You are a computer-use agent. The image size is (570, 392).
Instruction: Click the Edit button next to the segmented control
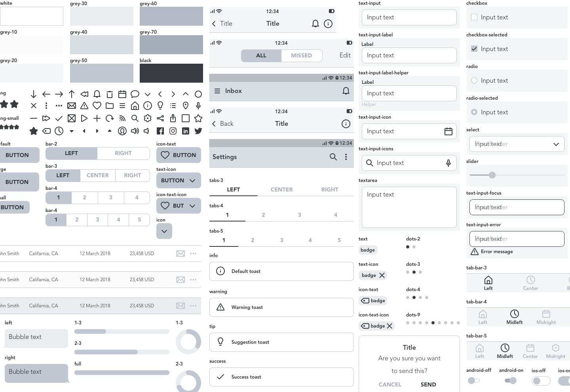(x=345, y=55)
